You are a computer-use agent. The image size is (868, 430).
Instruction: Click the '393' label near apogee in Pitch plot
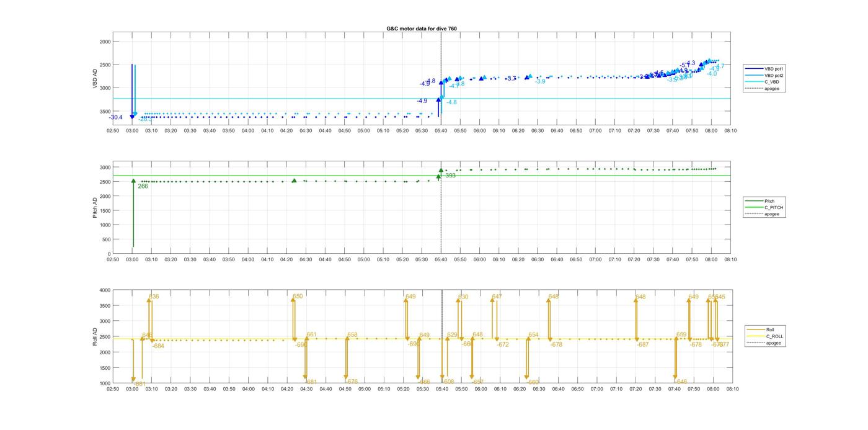click(451, 176)
